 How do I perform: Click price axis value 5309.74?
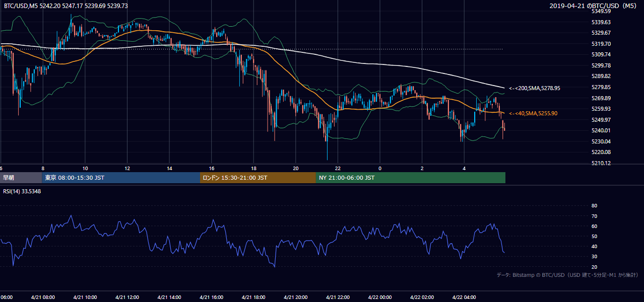[x=601, y=54]
